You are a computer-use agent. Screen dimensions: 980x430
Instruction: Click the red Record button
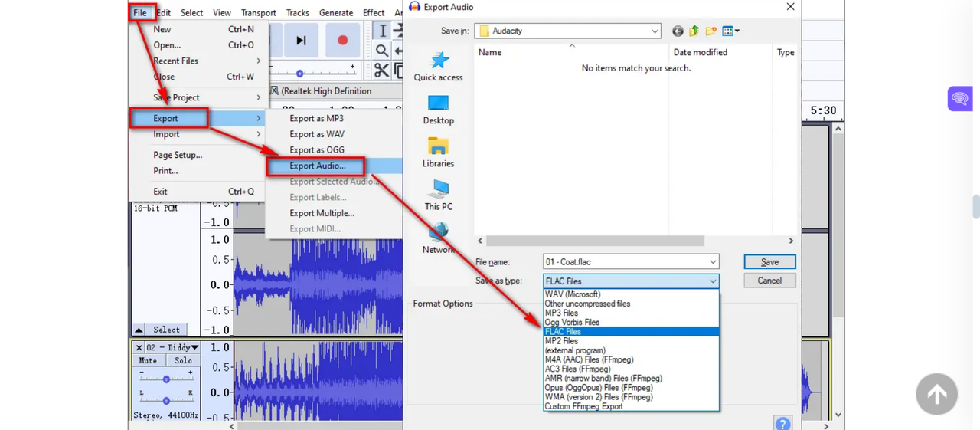click(342, 41)
